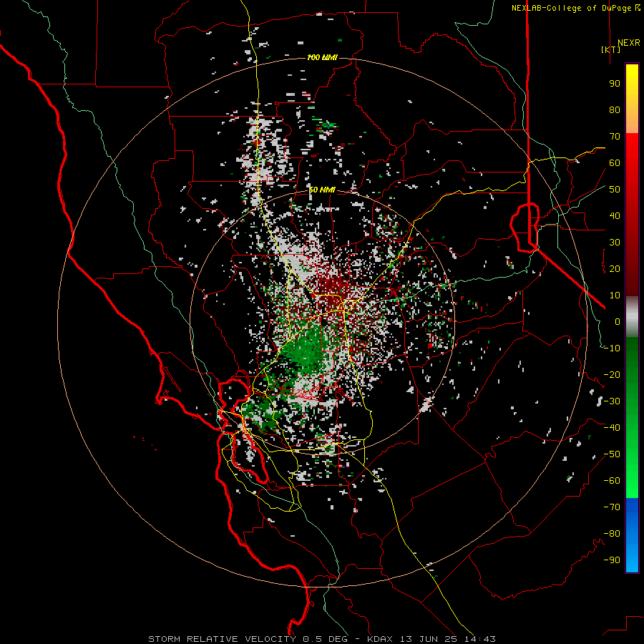Click the 60 value on velocity scale
644x644 pixels.
pyautogui.click(x=615, y=163)
